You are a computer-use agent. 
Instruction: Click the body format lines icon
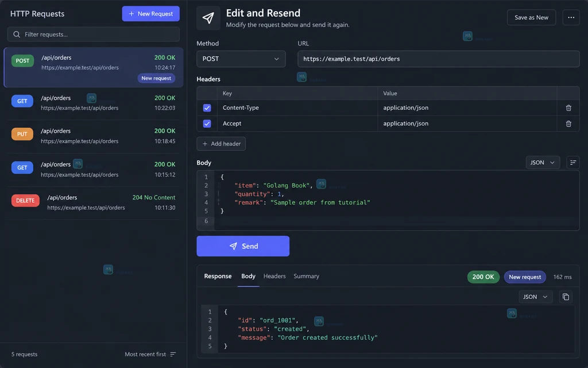(572, 163)
